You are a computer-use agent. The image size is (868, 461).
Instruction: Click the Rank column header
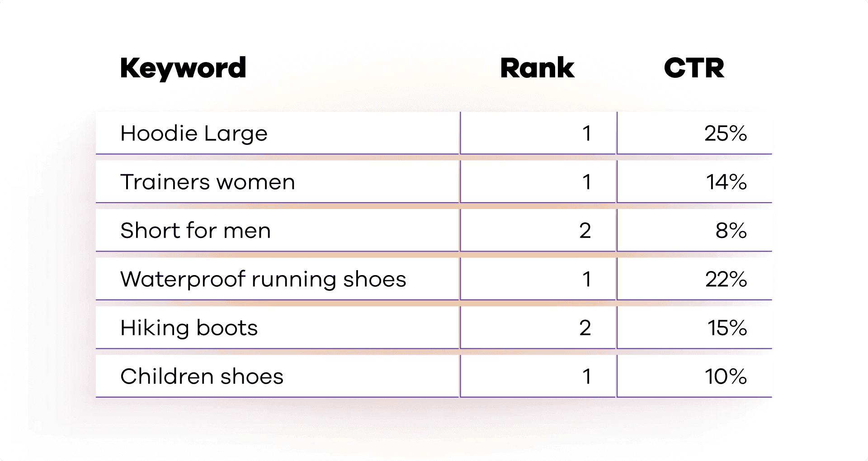(537, 68)
